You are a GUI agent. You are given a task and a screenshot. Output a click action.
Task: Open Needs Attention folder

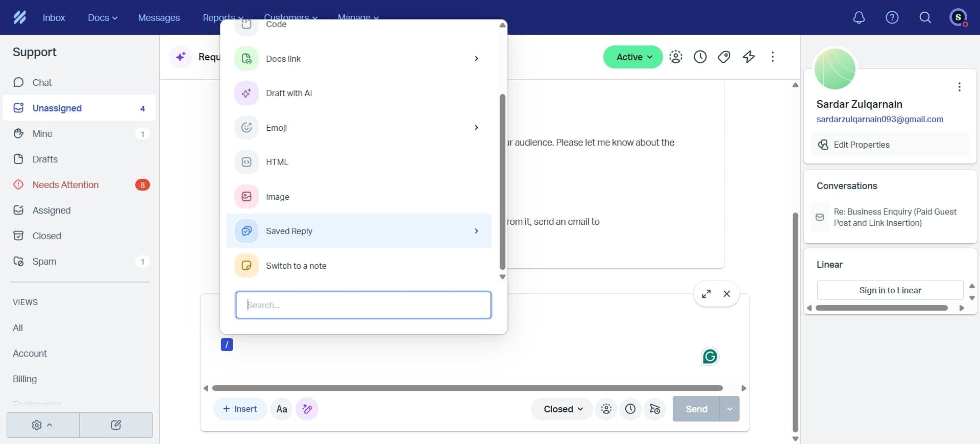79,184
